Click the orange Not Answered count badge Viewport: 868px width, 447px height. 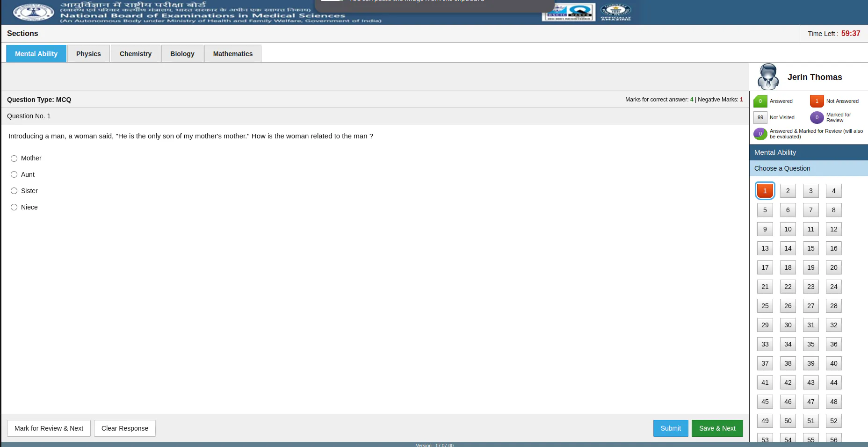coord(817,101)
